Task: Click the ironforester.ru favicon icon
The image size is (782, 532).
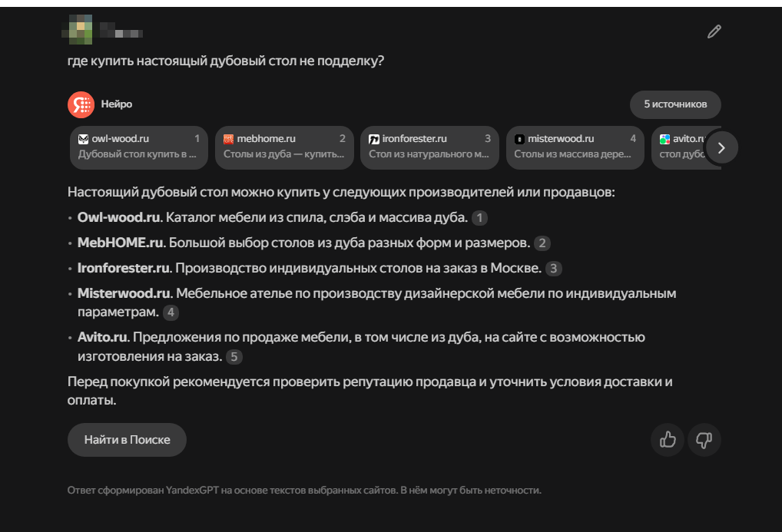Action: (374, 139)
